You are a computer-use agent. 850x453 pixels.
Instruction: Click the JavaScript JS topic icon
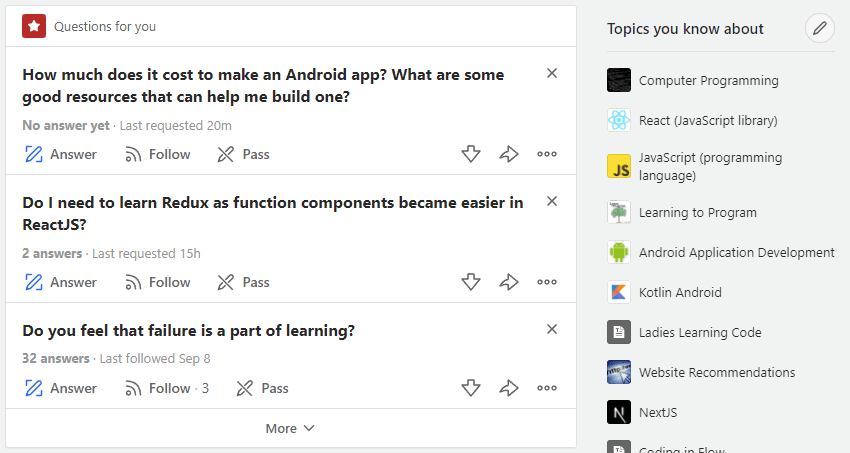[619, 166]
